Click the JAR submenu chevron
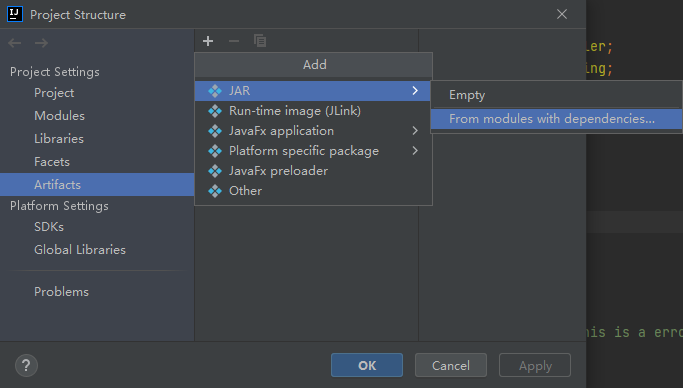The width and height of the screenshot is (683, 388). [415, 91]
